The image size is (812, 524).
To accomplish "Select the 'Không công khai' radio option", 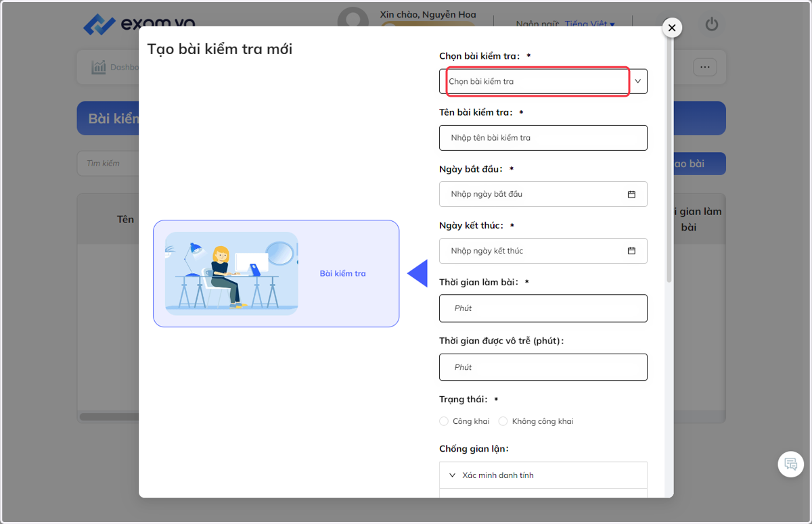I will [503, 421].
